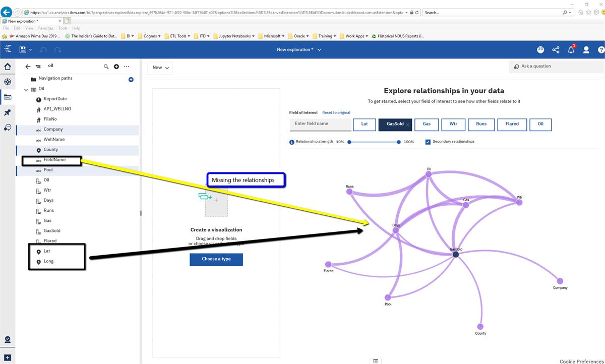The image size is (605, 364).
Task: Click the Choose a type button
Action: [216, 259]
